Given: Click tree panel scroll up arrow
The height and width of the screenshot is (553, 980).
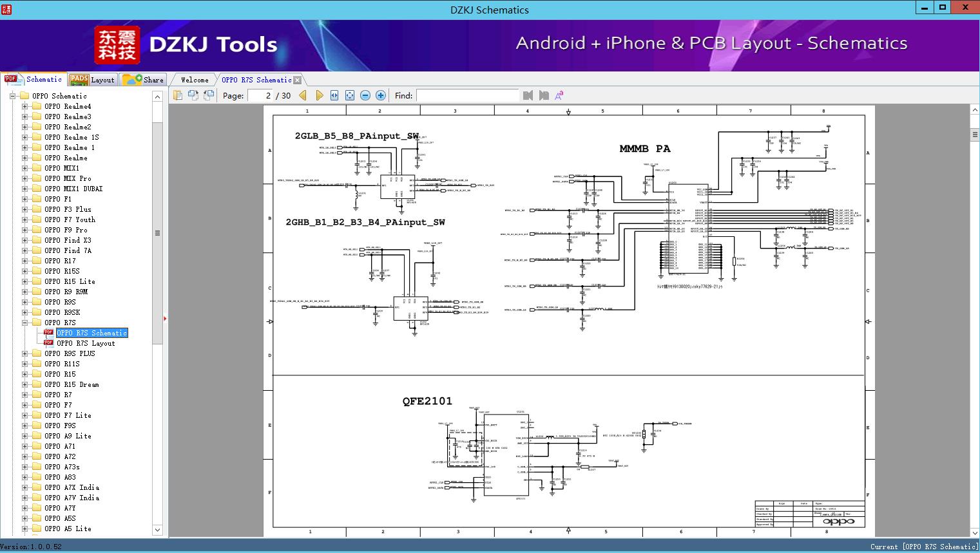Looking at the screenshot, I should click(x=157, y=97).
